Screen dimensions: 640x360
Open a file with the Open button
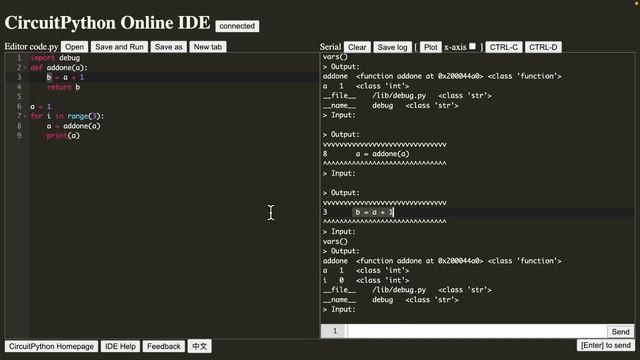(x=74, y=47)
